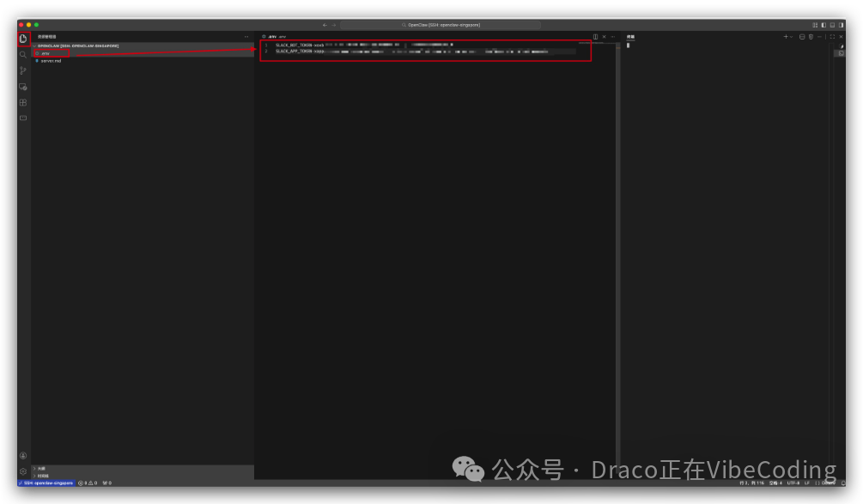The height and width of the screenshot is (504, 863).
Task: Close the .env editor tab
Action: [604, 37]
